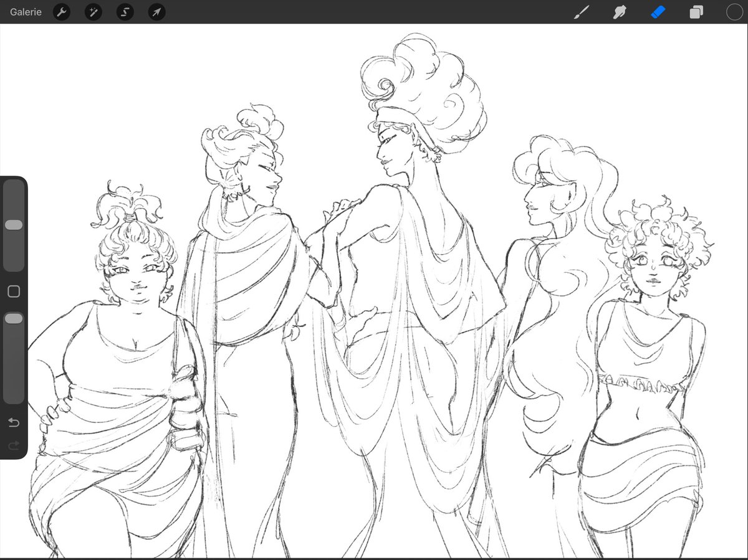Adjust the brush opacity slider
748x560 pixels.
pyautogui.click(x=14, y=358)
